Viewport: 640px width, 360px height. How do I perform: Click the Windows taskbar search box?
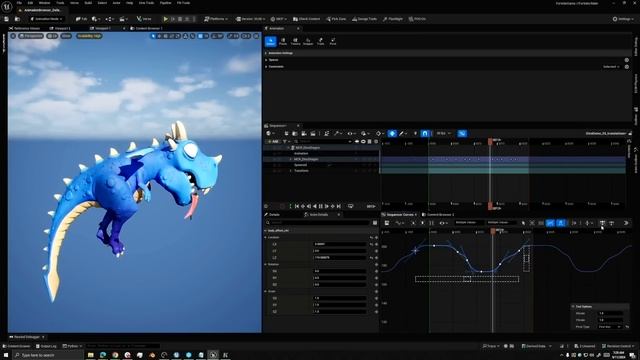click(48, 355)
